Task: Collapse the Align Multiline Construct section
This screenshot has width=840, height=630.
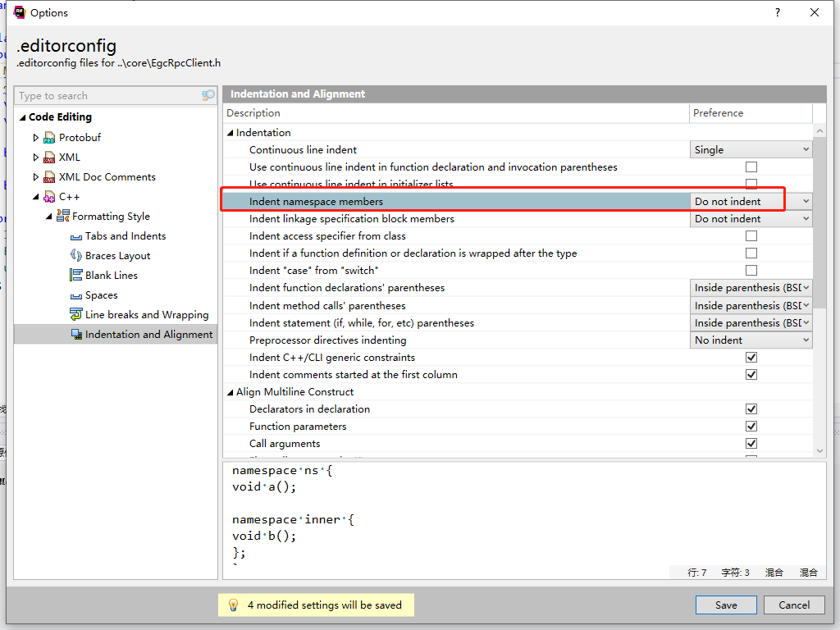Action: (230, 391)
